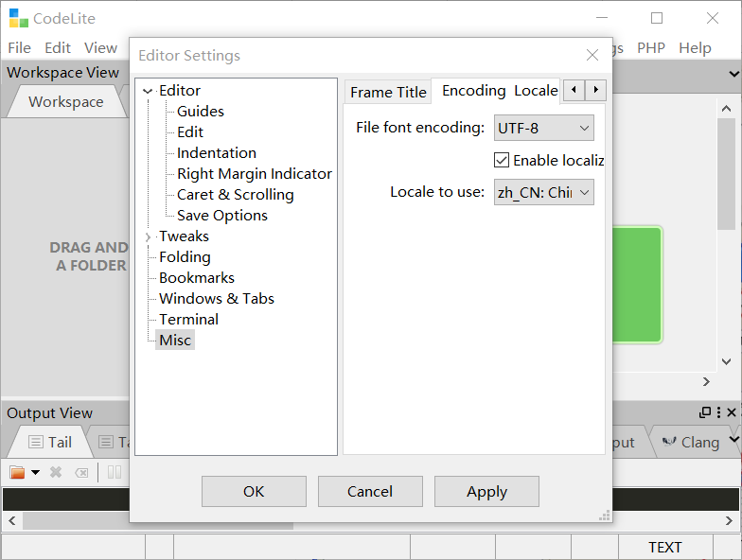Click the editor area scroll up arrow
742x560 pixels.
tap(727, 108)
